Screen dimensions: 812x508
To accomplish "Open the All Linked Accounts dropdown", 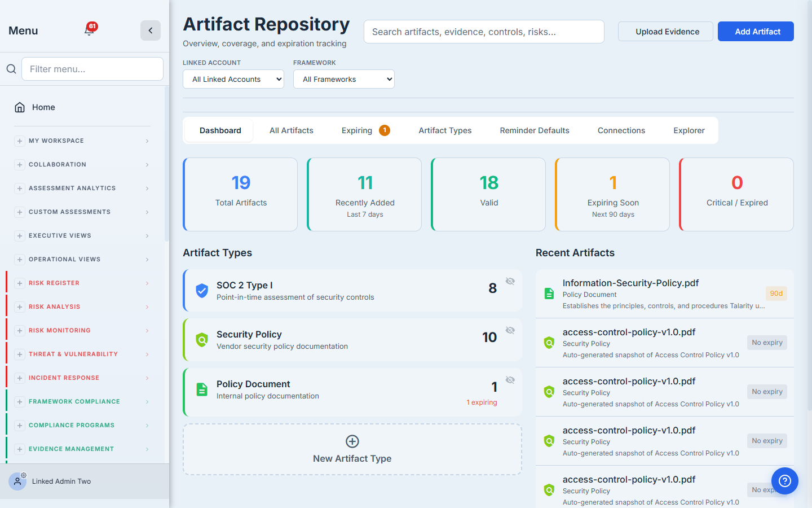I will [x=233, y=79].
